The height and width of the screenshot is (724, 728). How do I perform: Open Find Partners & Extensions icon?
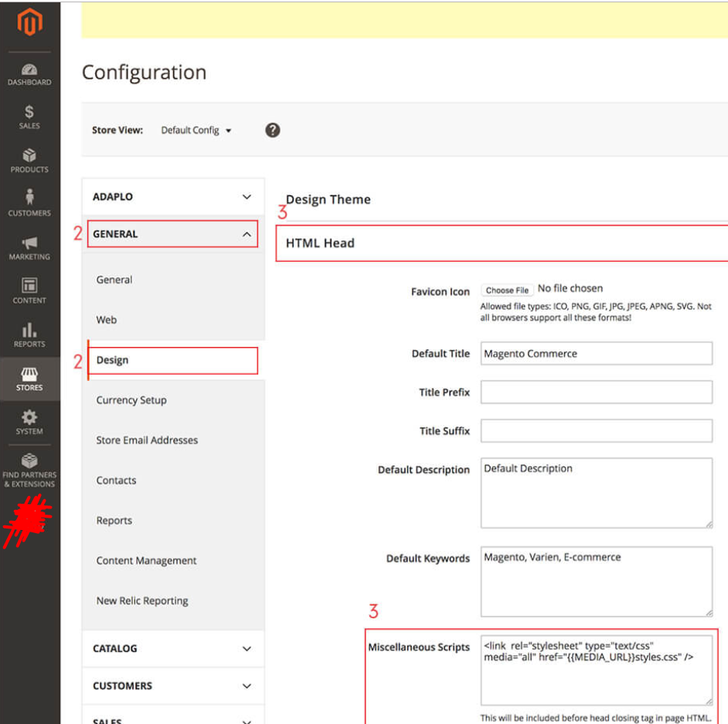29,461
